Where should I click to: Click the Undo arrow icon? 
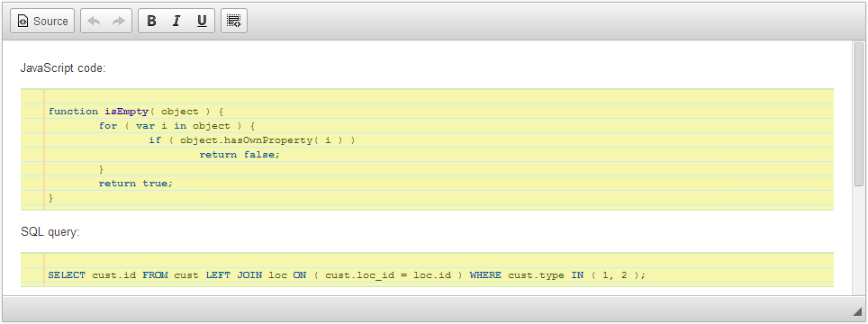click(x=95, y=21)
